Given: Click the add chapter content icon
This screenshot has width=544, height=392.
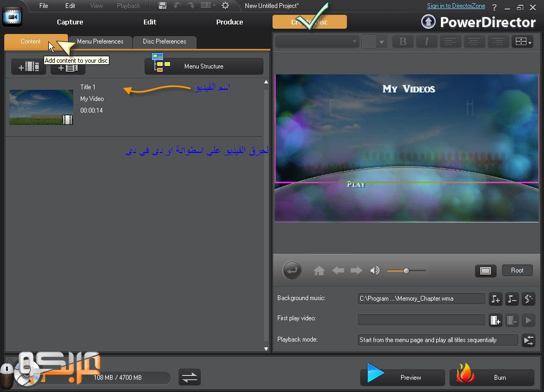Looking at the screenshot, I should 68,68.
